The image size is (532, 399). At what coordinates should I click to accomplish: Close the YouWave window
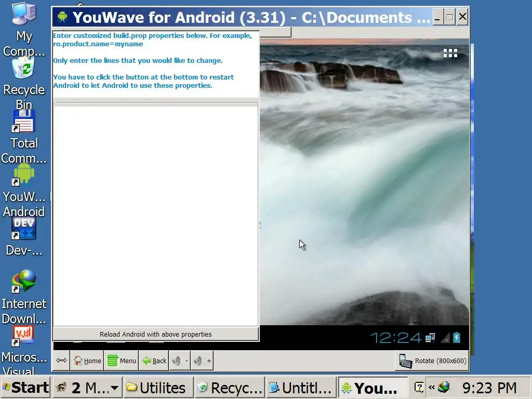[462, 17]
